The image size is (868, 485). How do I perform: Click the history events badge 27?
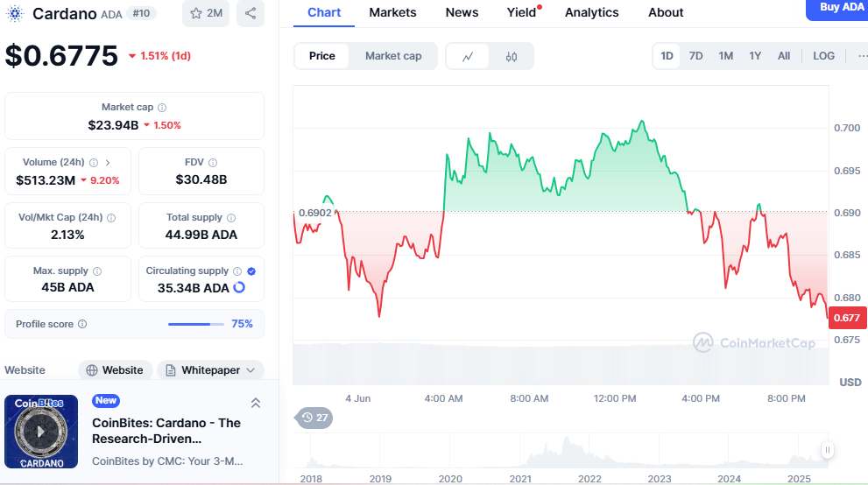coord(314,418)
